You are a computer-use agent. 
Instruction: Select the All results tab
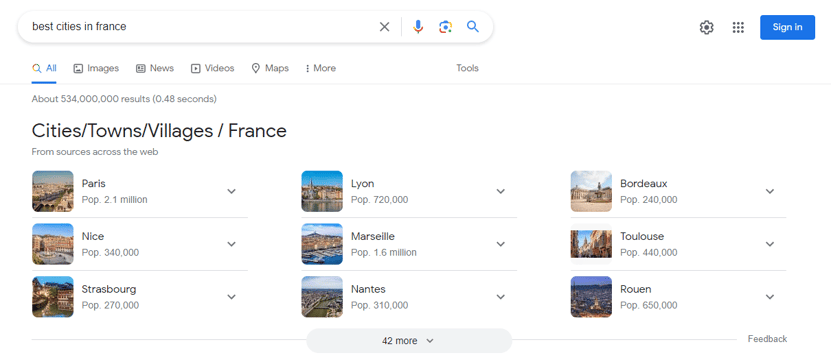pyautogui.click(x=44, y=68)
